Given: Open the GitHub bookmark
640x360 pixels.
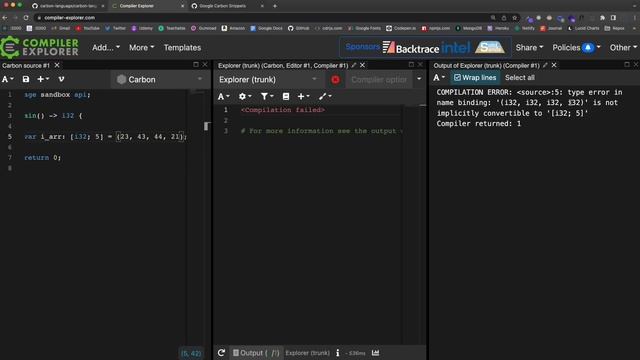Looking at the screenshot, I should (298, 28).
